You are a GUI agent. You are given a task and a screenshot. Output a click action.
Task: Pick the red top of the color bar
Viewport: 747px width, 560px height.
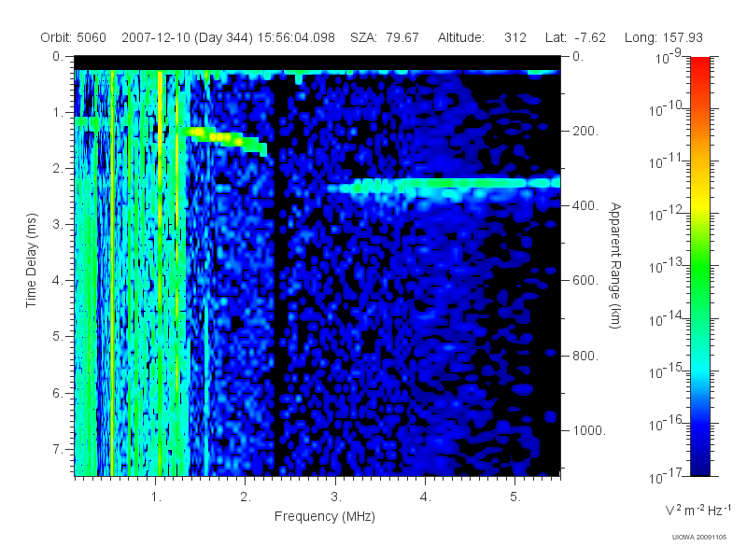[700, 64]
